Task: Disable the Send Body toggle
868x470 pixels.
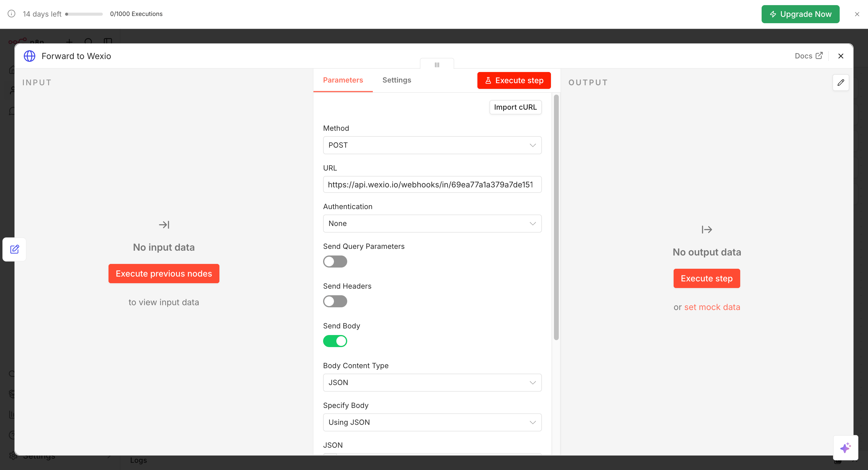Action: coord(335,341)
